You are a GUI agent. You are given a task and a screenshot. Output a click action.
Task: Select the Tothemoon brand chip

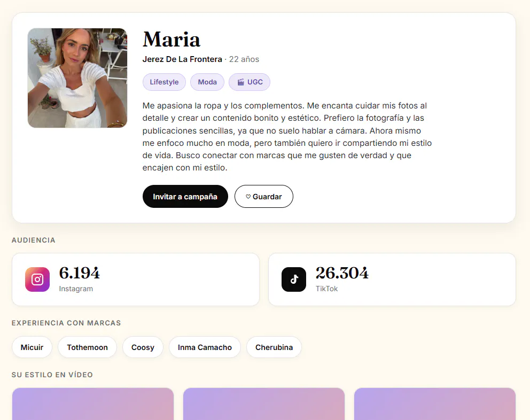(87, 347)
